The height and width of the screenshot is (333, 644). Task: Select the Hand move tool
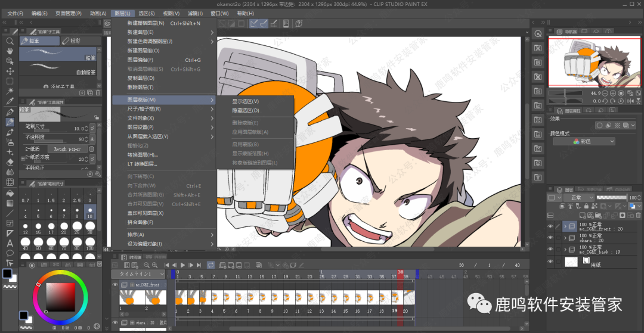(10, 51)
